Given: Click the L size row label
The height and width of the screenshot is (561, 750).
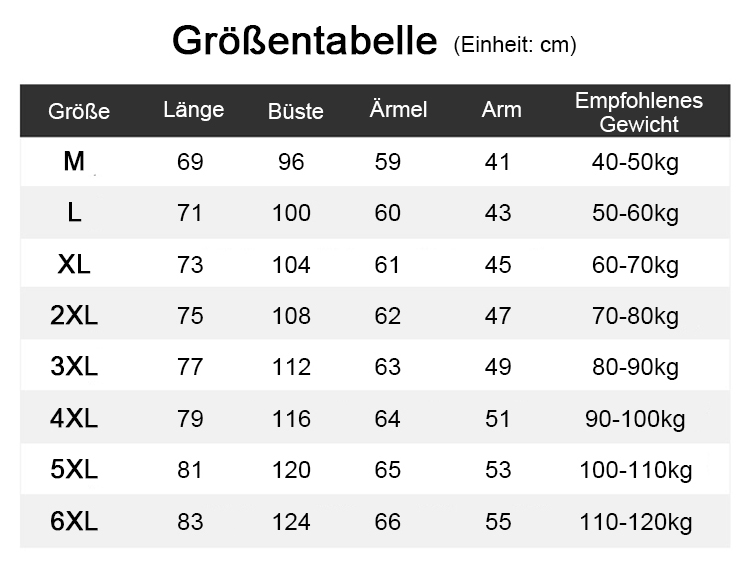Looking at the screenshot, I should (x=74, y=212).
